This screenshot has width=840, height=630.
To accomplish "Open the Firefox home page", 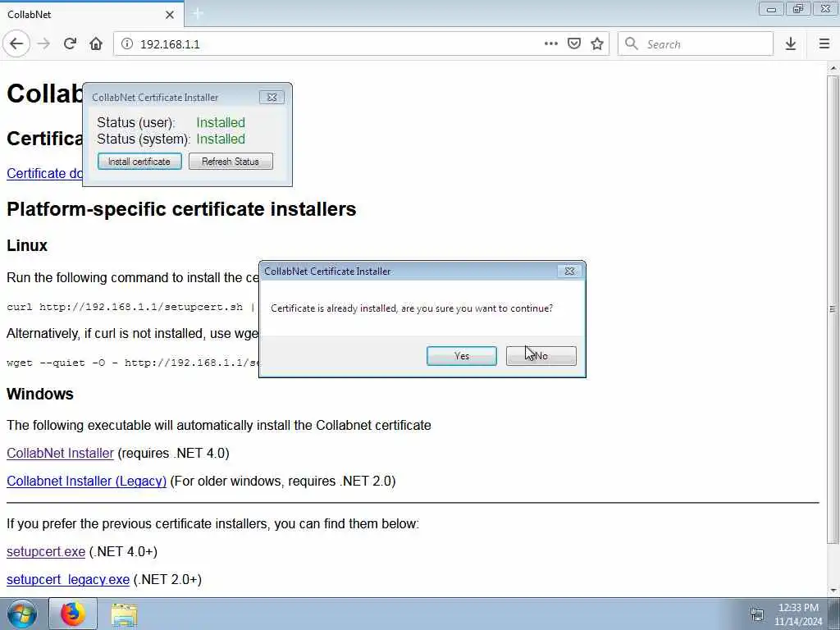I will pyautogui.click(x=96, y=44).
